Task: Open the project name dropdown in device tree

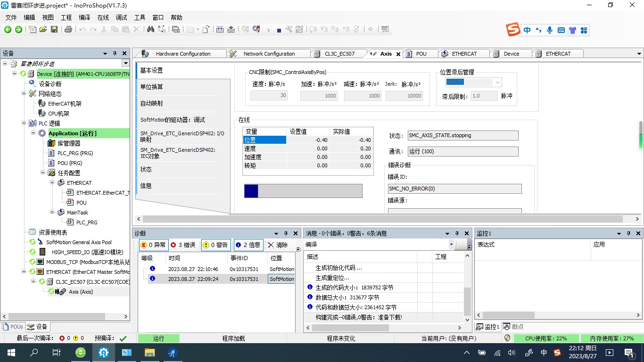Action: tap(125, 64)
